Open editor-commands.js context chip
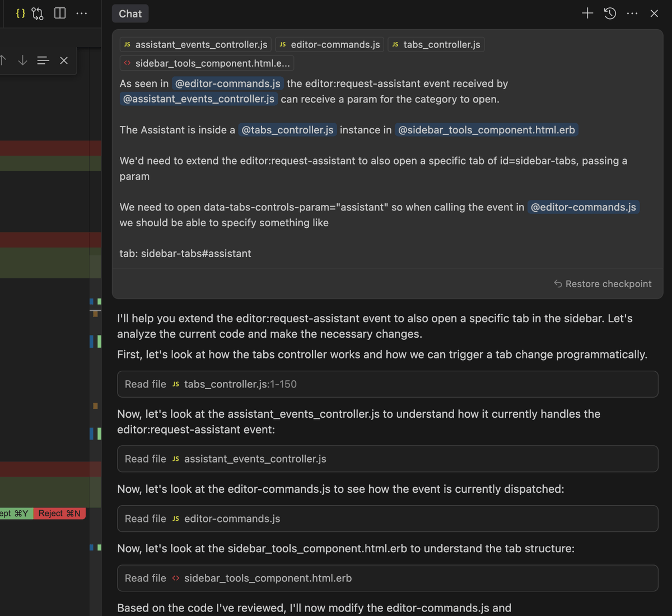 pyautogui.click(x=329, y=44)
